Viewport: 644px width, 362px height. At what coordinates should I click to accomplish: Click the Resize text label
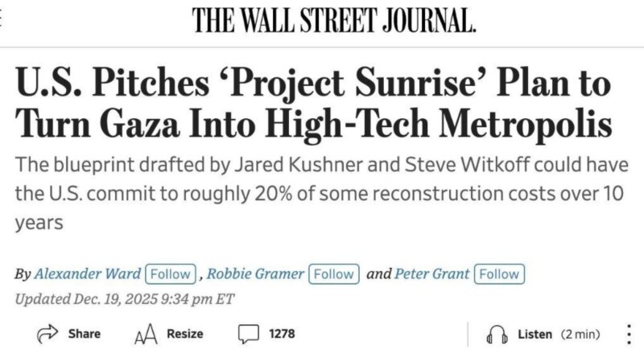click(x=184, y=334)
